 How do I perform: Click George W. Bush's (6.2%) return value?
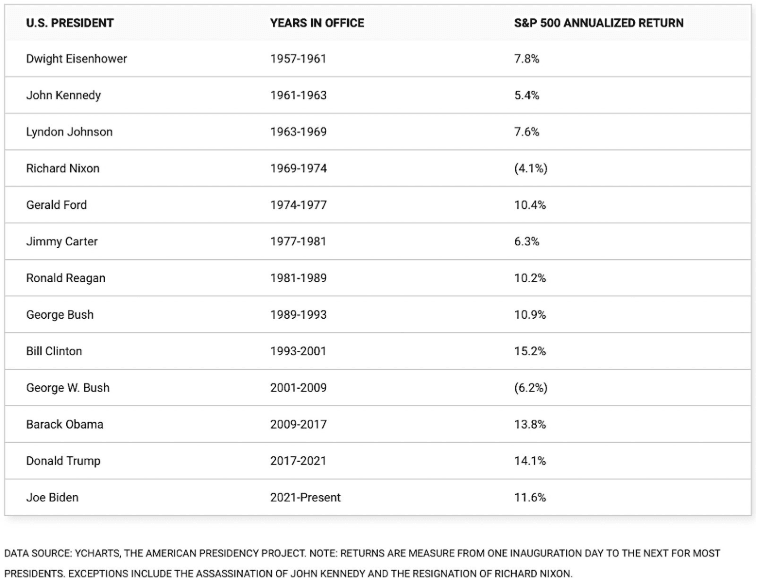[531, 388]
